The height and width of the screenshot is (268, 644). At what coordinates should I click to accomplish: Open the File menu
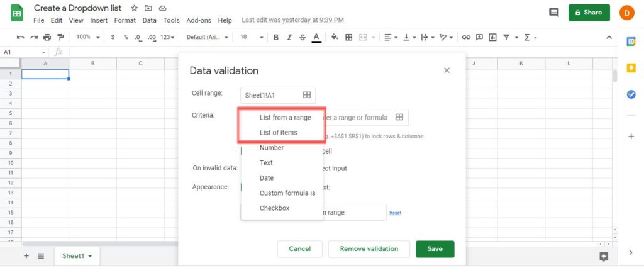[38, 20]
